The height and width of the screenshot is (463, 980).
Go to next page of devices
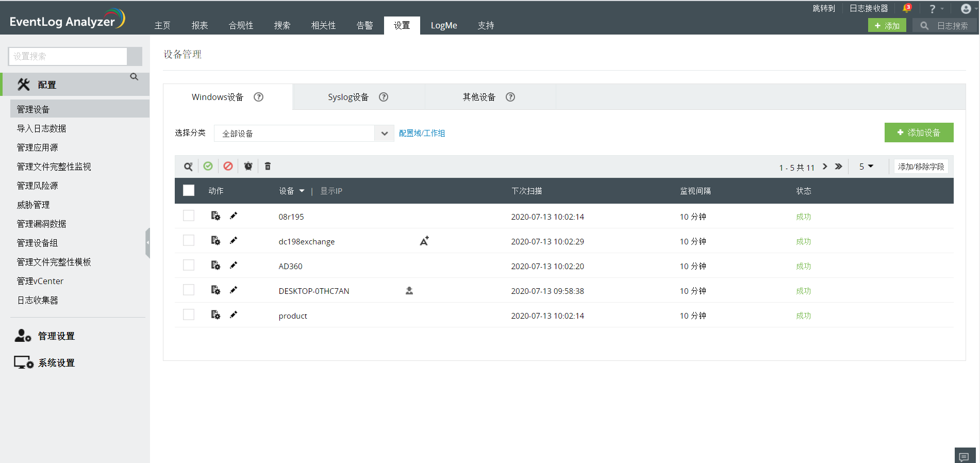[825, 167]
